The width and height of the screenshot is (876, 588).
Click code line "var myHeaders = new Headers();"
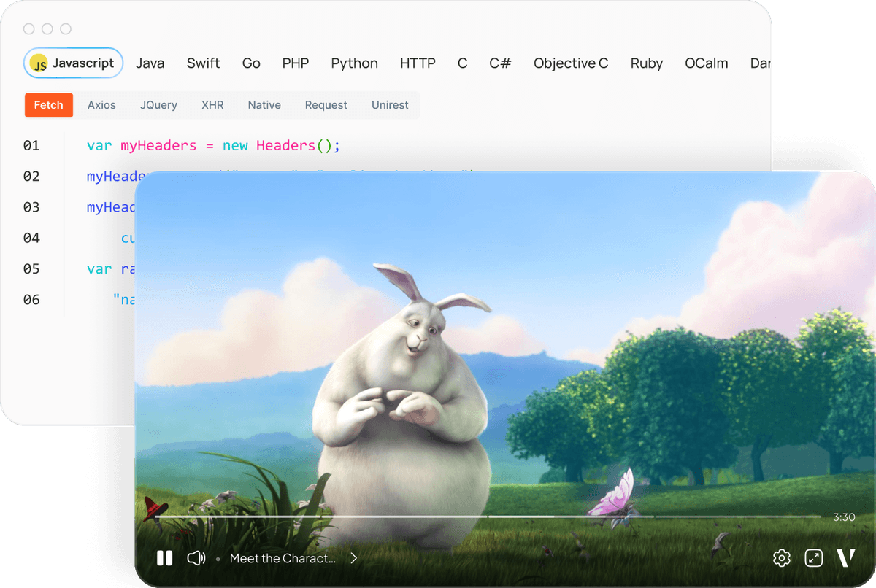click(214, 146)
